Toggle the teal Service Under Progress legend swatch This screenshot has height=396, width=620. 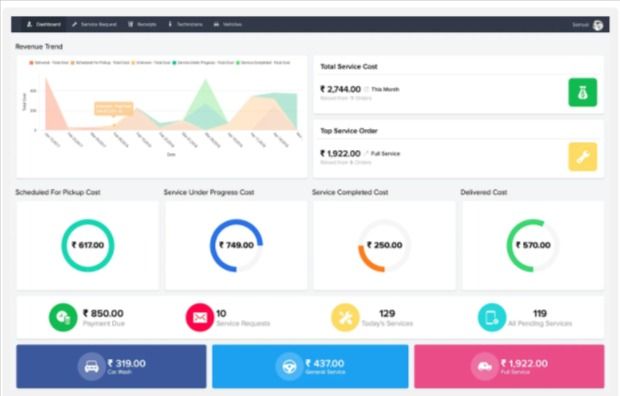coord(174,63)
